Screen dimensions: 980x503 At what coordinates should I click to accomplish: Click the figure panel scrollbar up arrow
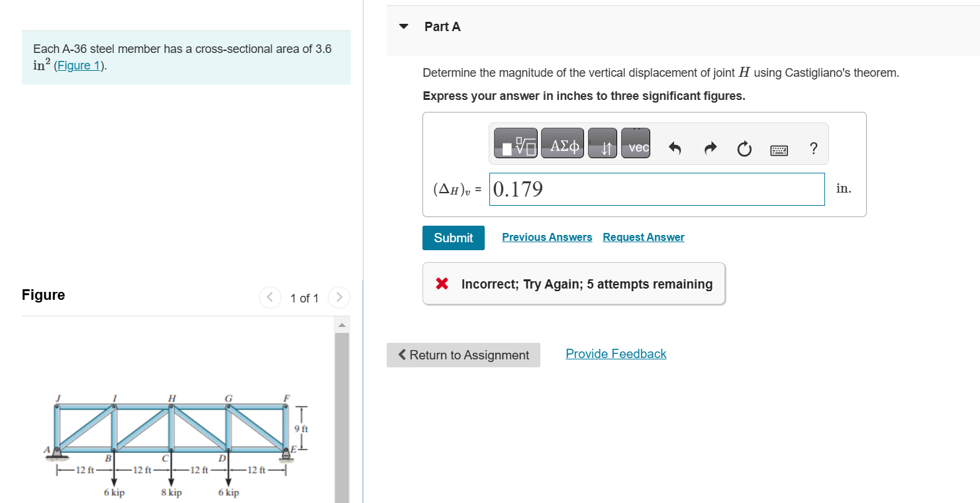click(x=342, y=325)
